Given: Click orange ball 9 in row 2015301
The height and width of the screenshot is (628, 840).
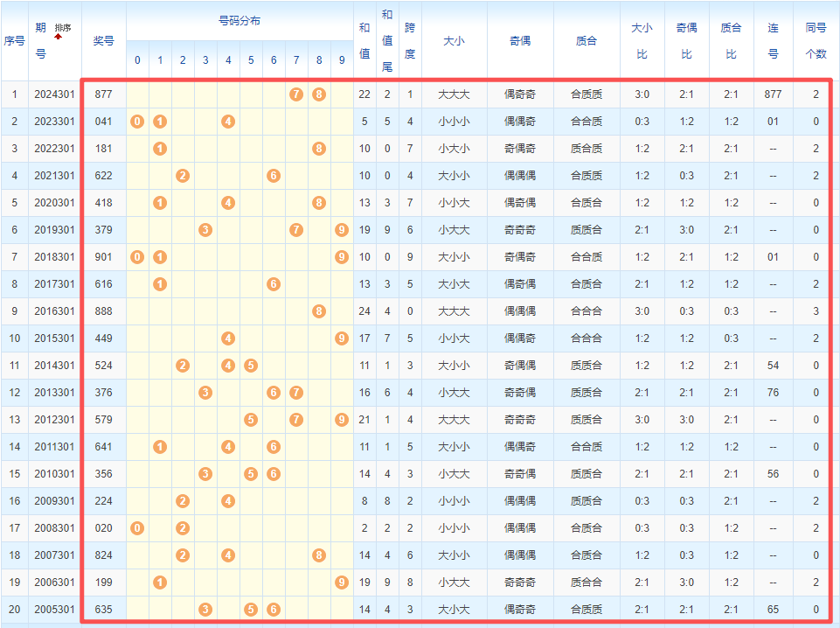Looking at the screenshot, I should 342,338.
